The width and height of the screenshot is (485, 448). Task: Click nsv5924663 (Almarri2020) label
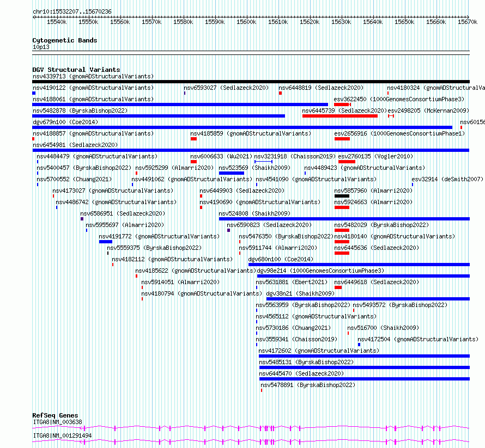(373, 202)
